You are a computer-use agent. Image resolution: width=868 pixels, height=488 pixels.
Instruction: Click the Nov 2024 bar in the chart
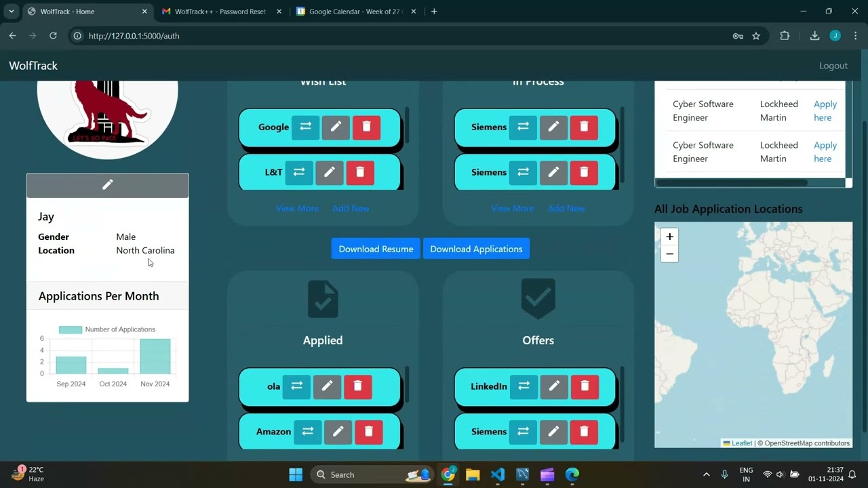tap(155, 357)
